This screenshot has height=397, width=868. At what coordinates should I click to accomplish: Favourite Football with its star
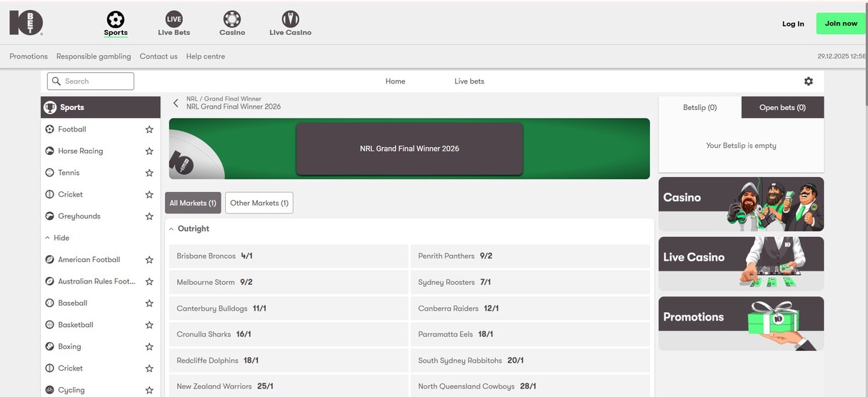pos(149,129)
